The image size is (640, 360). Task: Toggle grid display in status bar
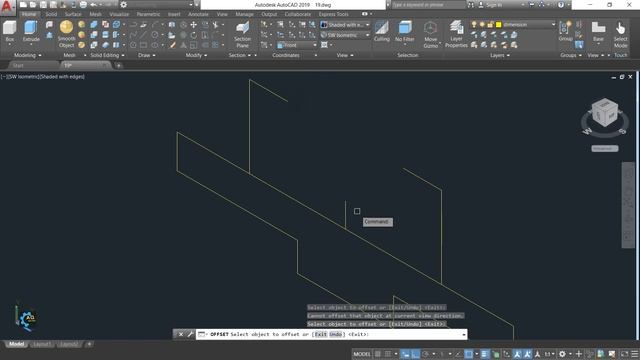click(378, 354)
